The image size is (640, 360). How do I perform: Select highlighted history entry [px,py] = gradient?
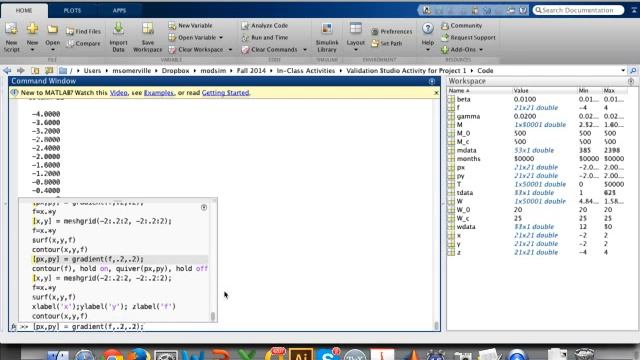point(120,259)
